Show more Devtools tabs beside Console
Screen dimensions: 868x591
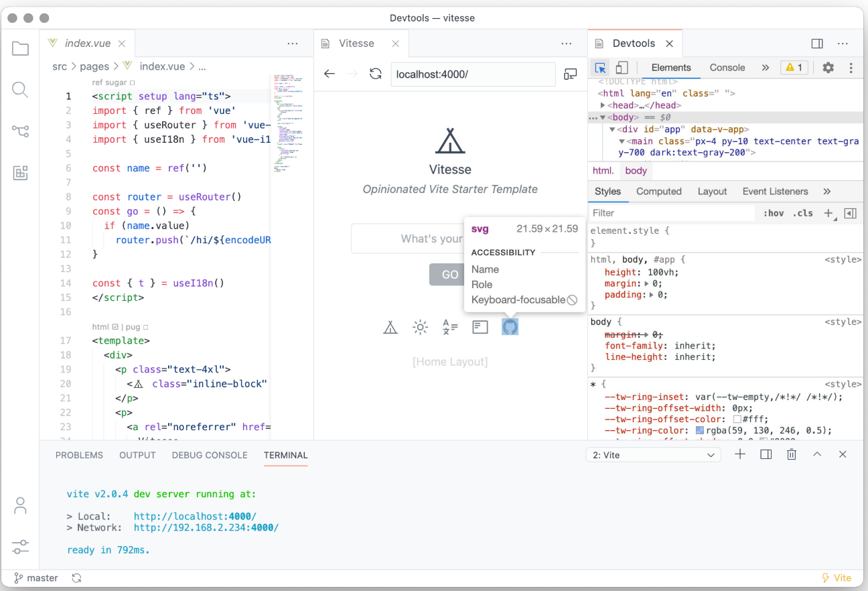click(766, 68)
